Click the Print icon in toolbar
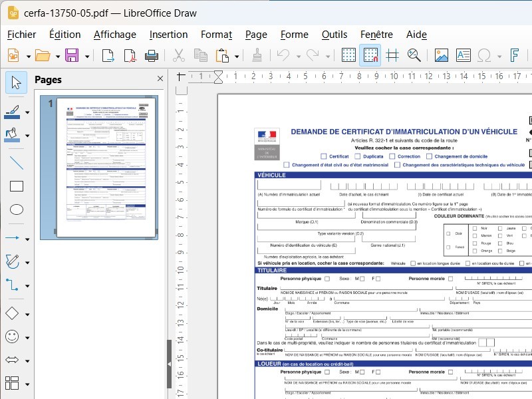 (x=152, y=56)
